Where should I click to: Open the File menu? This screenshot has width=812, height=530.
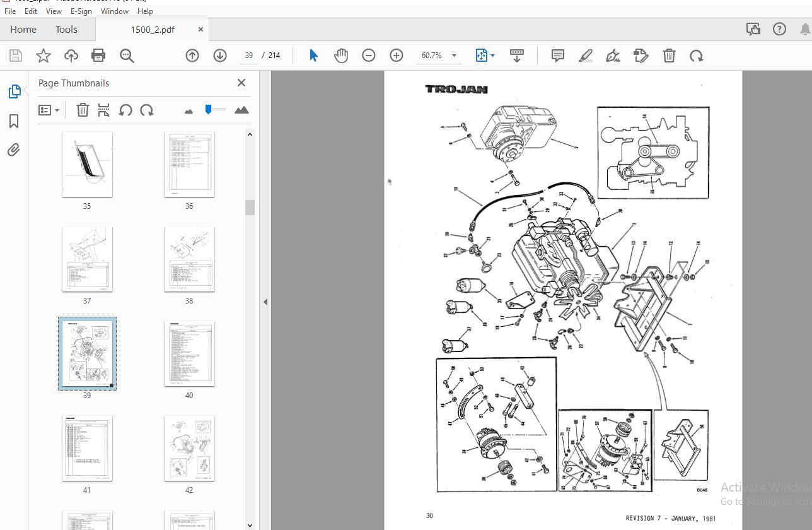coord(11,11)
